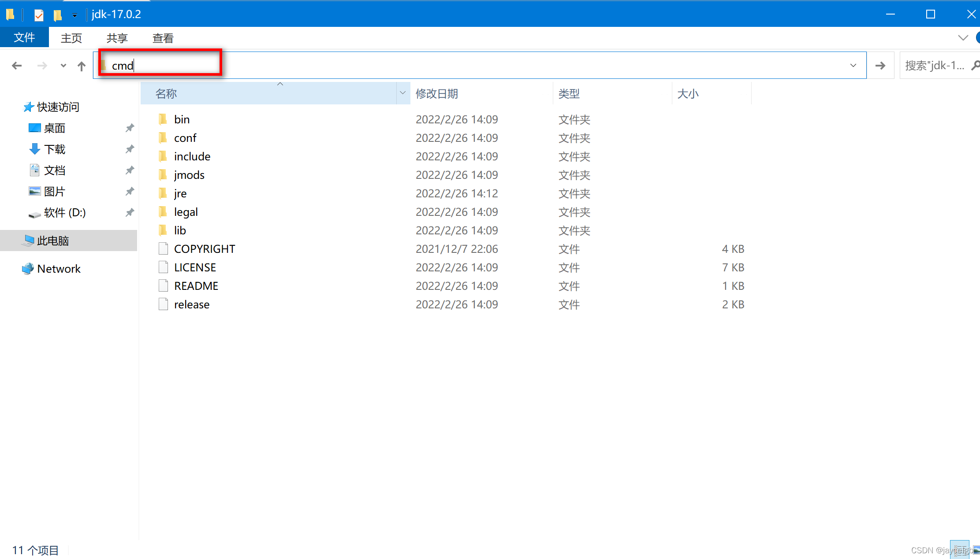Expand the address bar history dropdown

(853, 66)
